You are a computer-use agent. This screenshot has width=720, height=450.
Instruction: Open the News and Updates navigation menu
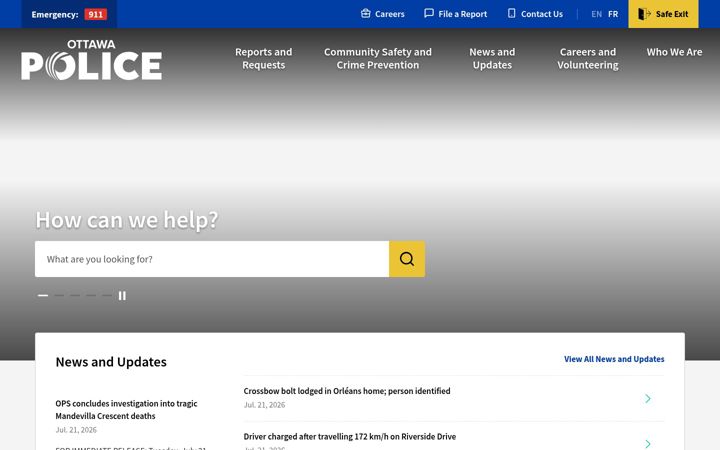[x=492, y=58]
